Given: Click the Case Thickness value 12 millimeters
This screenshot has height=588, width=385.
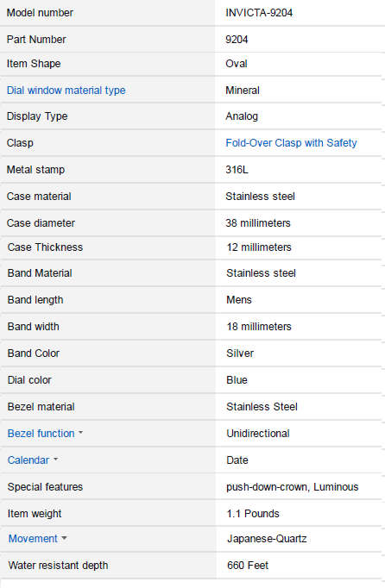Looking at the screenshot, I should coord(259,247).
